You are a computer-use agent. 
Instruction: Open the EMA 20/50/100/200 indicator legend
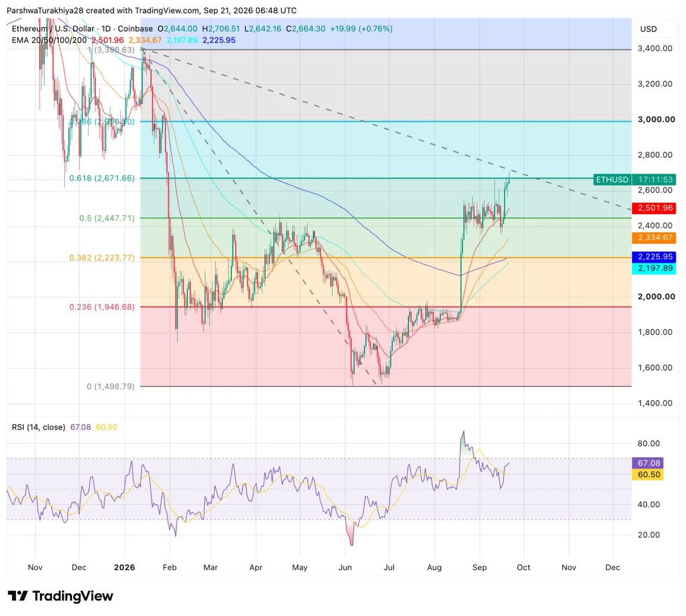point(49,40)
